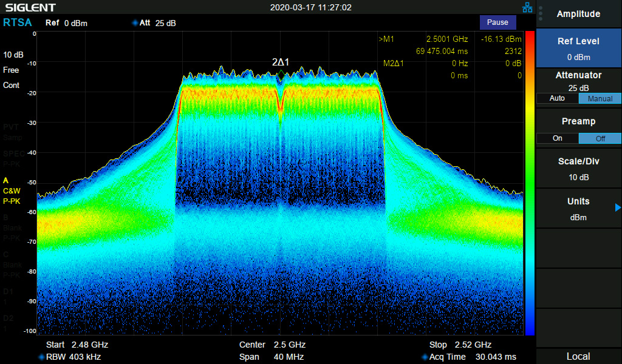Click the blue diamond next to Att
This screenshot has height=364, width=622.
tap(134, 23)
